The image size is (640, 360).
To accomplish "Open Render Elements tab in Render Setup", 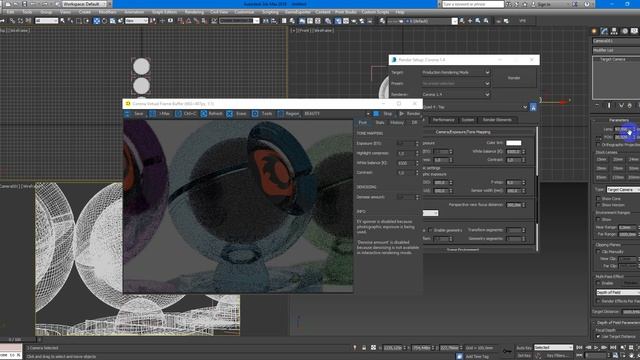I will tap(497, 120).
